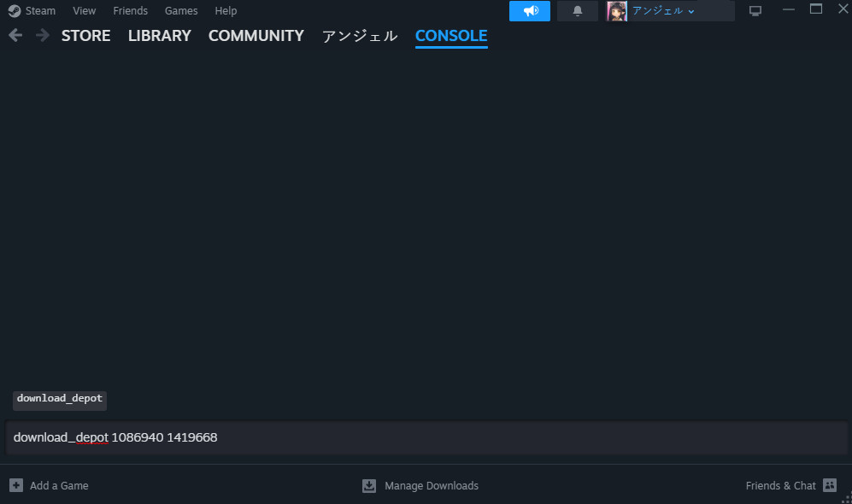This screenshot has width=852, height=504.
Task: Open the Help menu
Action: point(226,11)
